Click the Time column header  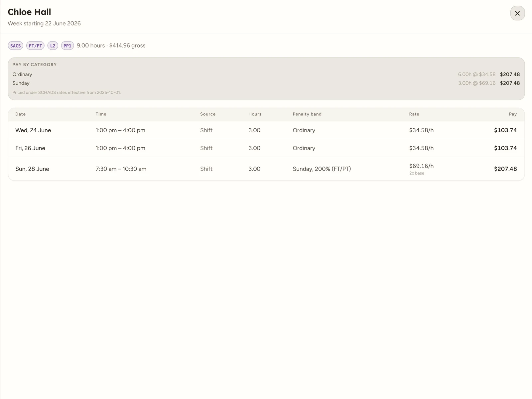[101, 114]
